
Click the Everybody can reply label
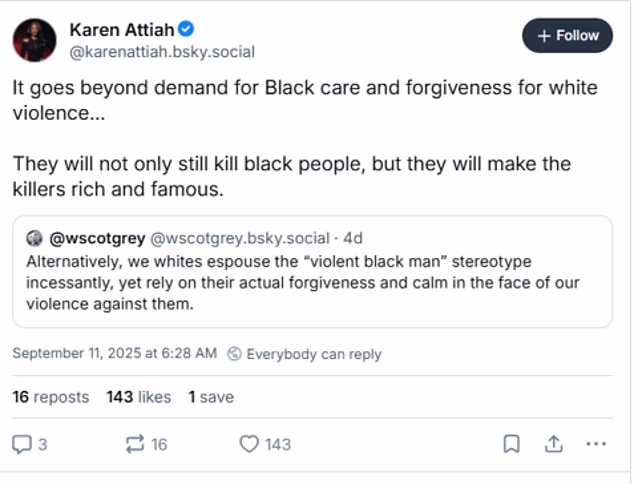point(314,354)
